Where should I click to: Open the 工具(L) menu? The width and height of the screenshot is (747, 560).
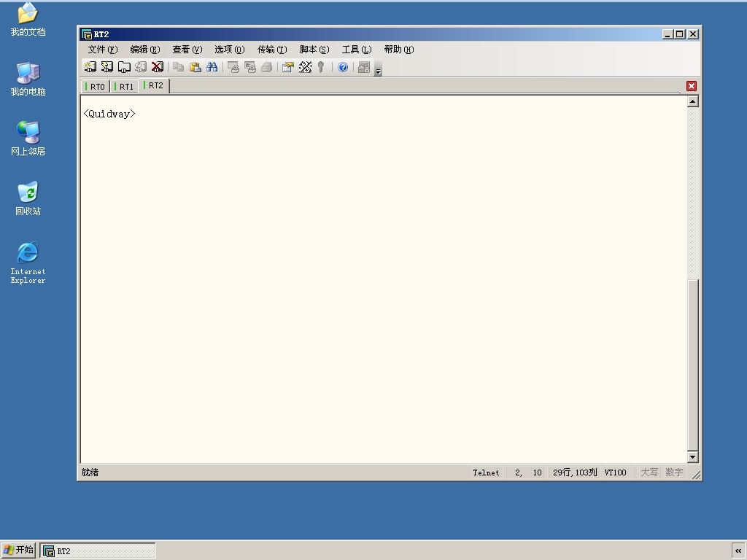pyautogui.click(x=356, y=50)
